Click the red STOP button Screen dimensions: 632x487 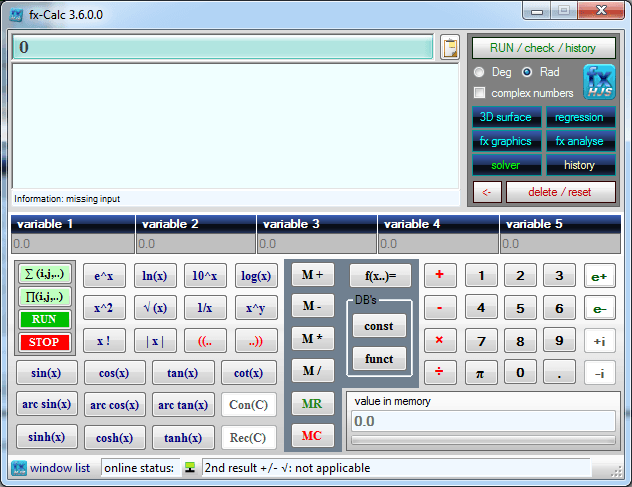click(x=45, y=342)
